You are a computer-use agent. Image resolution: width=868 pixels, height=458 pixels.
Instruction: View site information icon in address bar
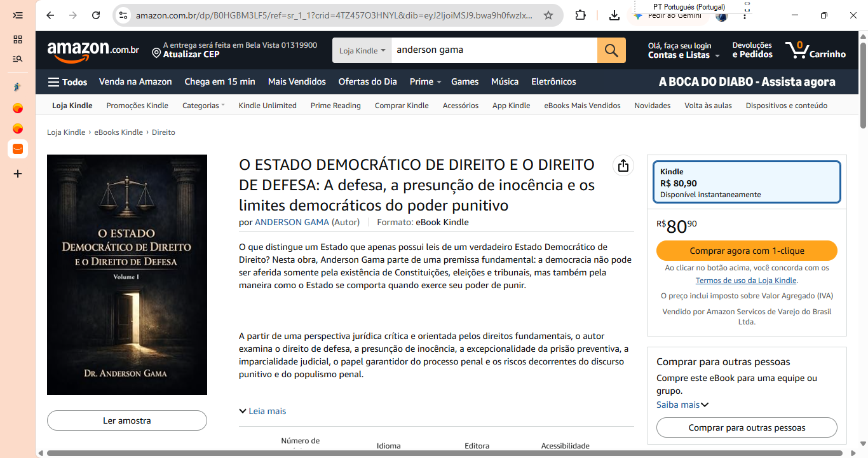[x=123, y=15]
